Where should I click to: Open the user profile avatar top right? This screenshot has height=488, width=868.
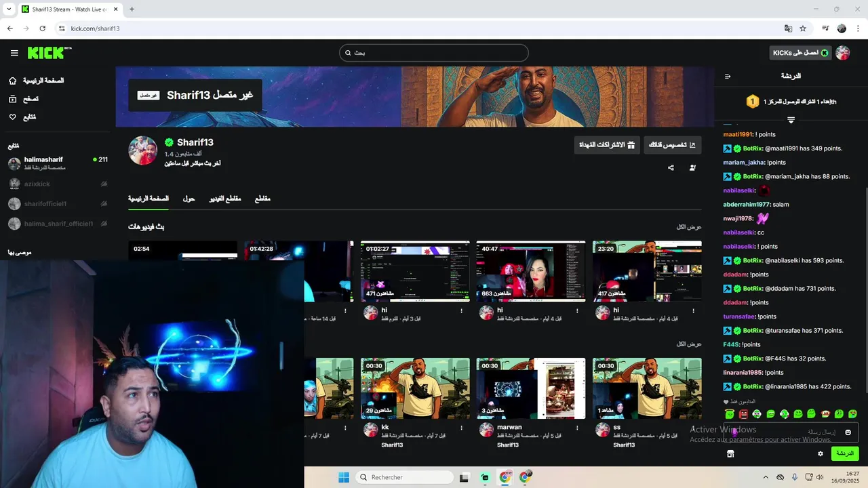point(843,53)
